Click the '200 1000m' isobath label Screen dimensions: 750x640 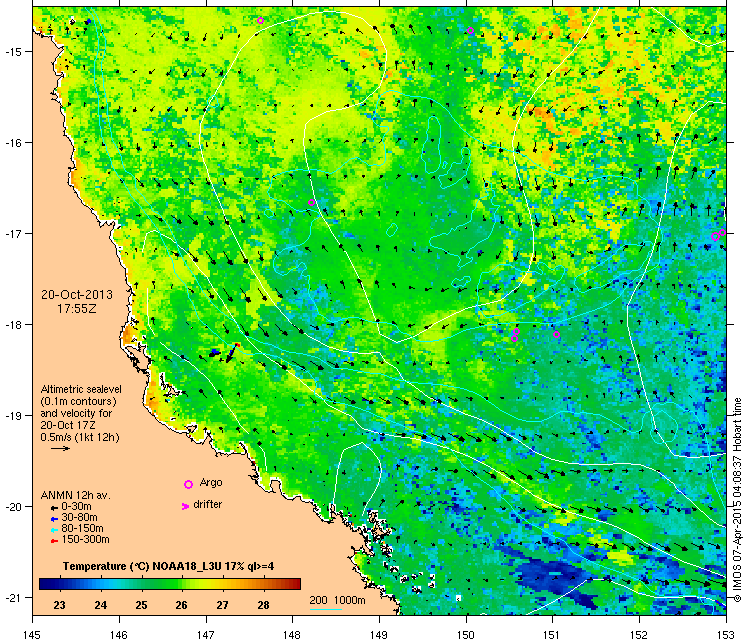pyautogui.click(x=337, y=600)
